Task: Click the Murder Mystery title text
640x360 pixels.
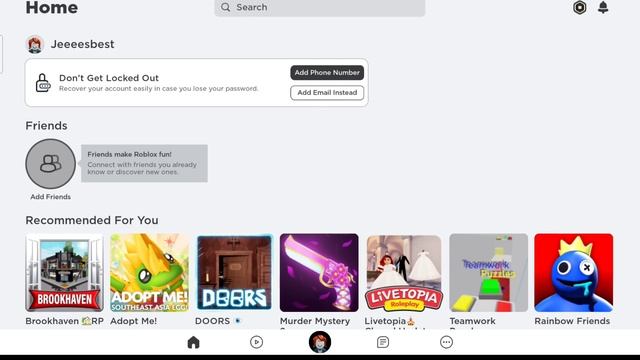Action: (315, 321)
